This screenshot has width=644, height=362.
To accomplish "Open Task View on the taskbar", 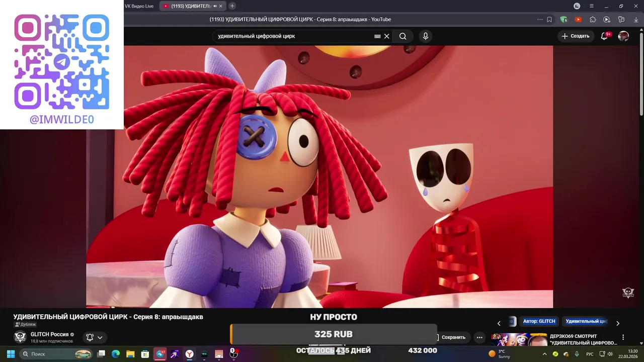I will click(101, 354).
